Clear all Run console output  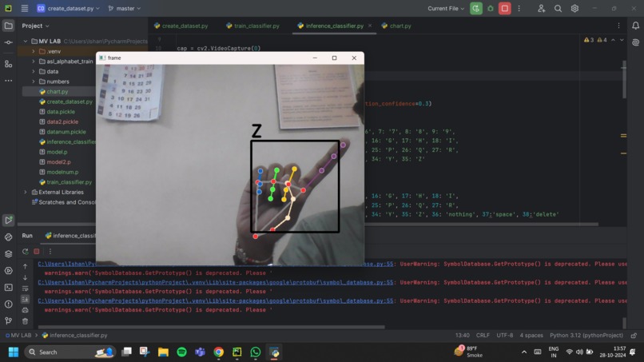click(x=25, y=321)
